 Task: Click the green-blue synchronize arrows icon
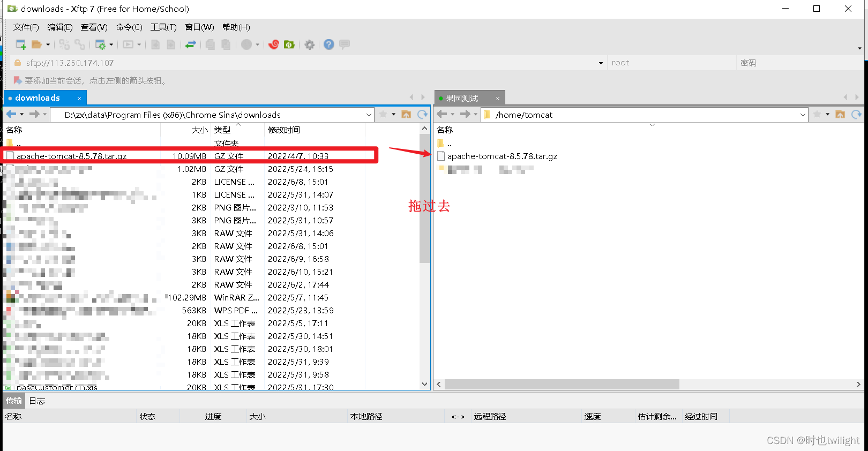[191, 44]
